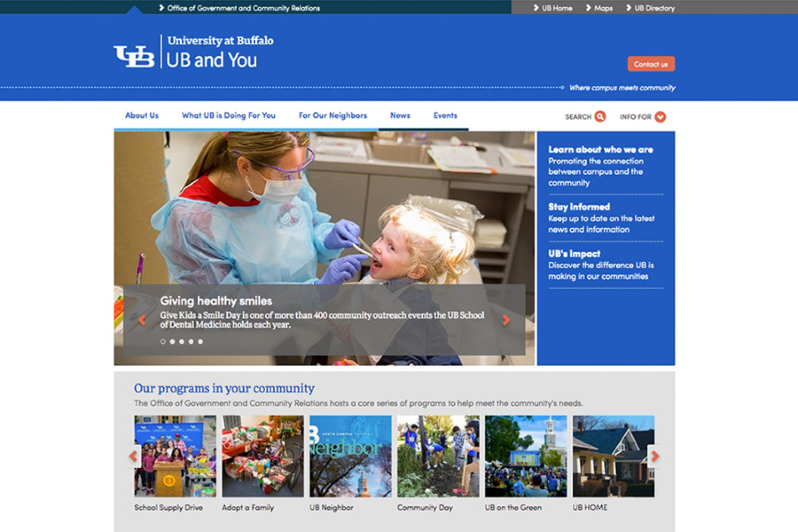The width and height of the screenshot is (798, 532).
Task: Open the UB Directory link
Action: click(x=654, y=8)
